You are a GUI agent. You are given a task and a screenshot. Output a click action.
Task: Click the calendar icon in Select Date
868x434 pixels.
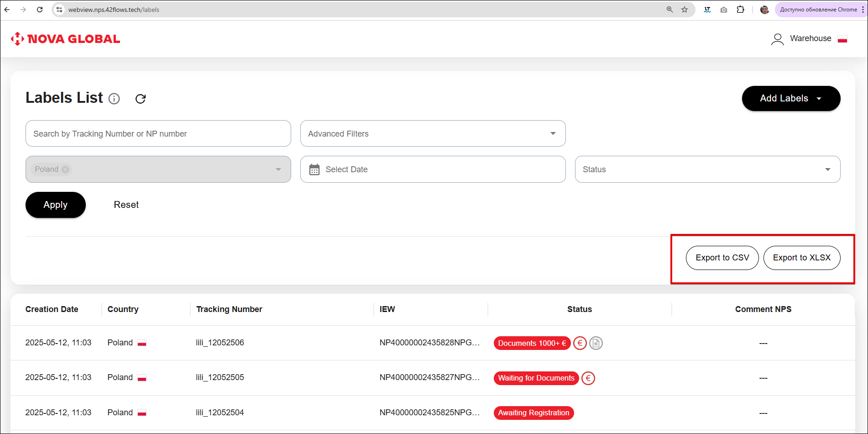(314, 169)
